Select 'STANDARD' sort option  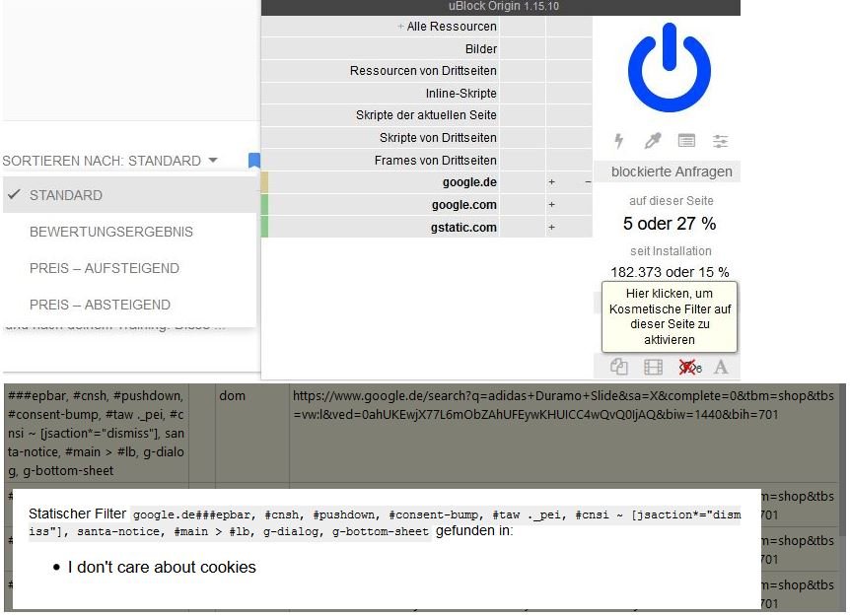point(129,195)
